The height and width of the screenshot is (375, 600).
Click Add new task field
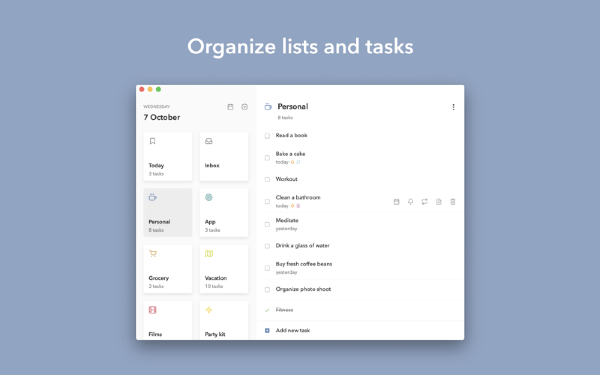(x=360, y=330)
